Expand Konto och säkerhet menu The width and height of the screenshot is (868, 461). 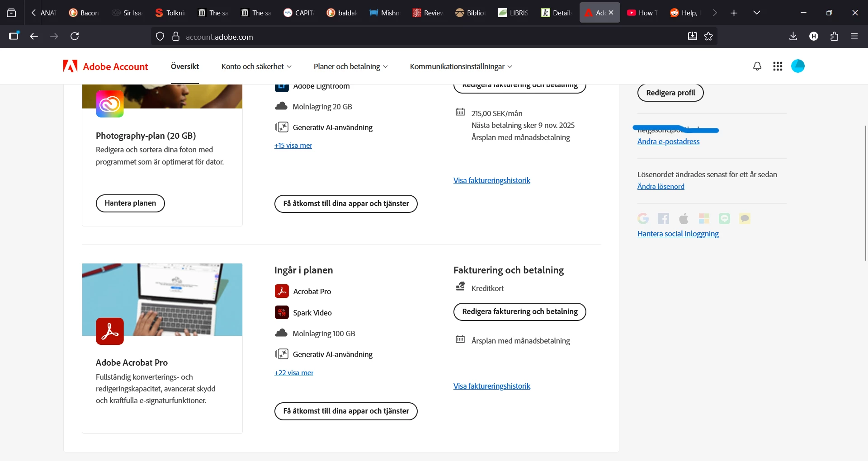point(256,66)
